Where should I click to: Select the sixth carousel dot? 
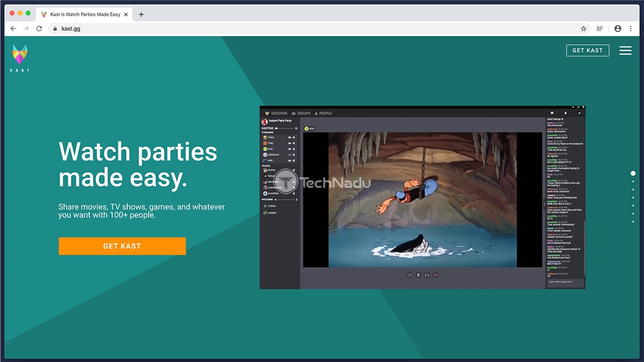633,213
